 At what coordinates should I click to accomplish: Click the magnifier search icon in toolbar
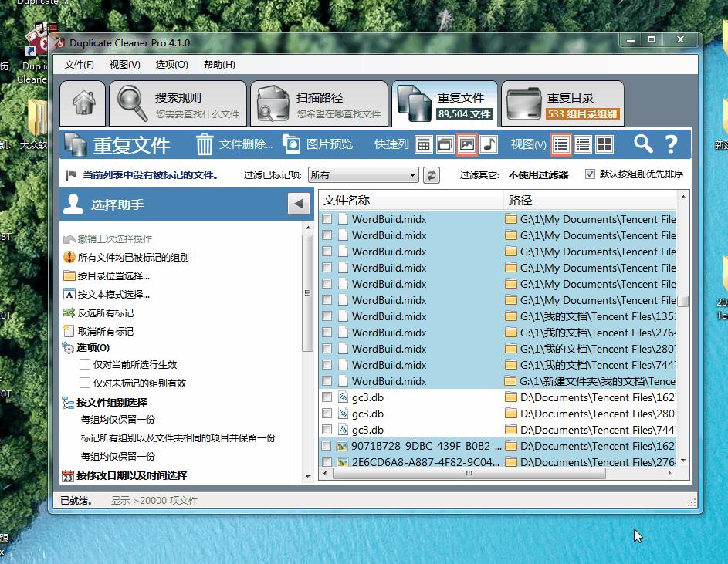[643, 144]
